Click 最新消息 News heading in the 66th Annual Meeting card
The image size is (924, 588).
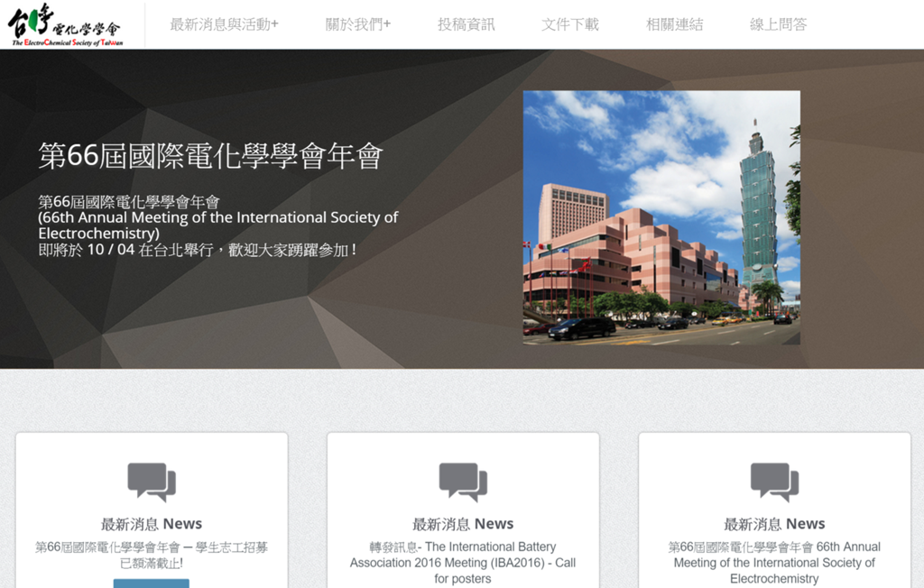tap(774, 524)
